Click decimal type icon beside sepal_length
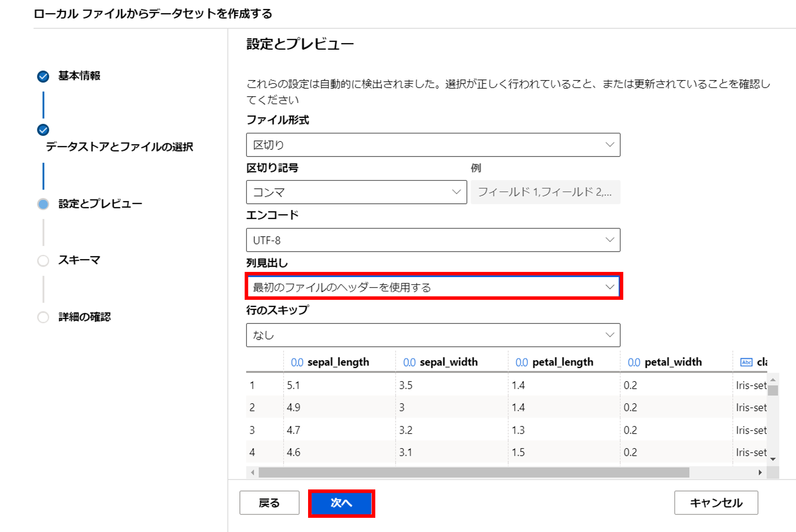Viewport: 796px width, 532px height. [x=297, y=362]
